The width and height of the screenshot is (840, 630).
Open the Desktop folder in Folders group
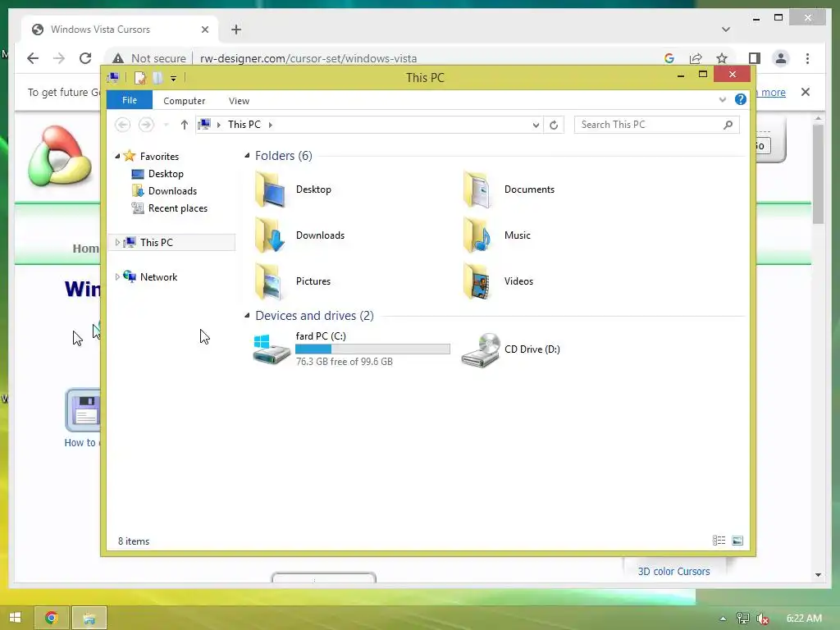point(272,189)
